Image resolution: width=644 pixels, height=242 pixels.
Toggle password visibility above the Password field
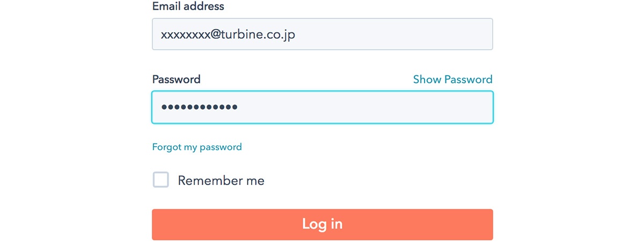(452, 80)
